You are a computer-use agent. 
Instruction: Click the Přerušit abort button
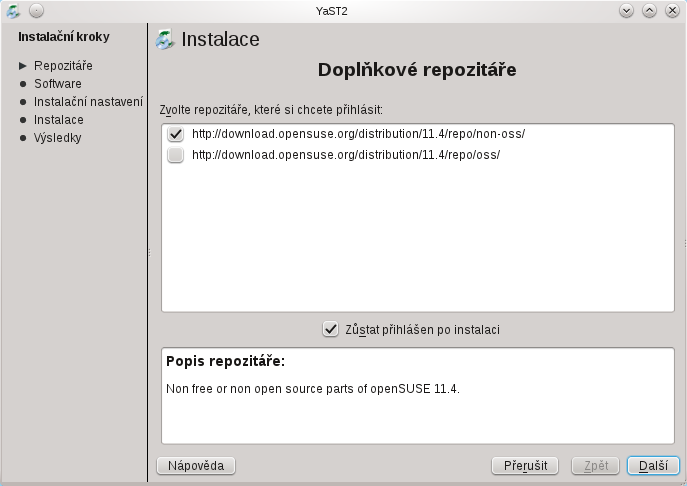[x=525, y=465]
